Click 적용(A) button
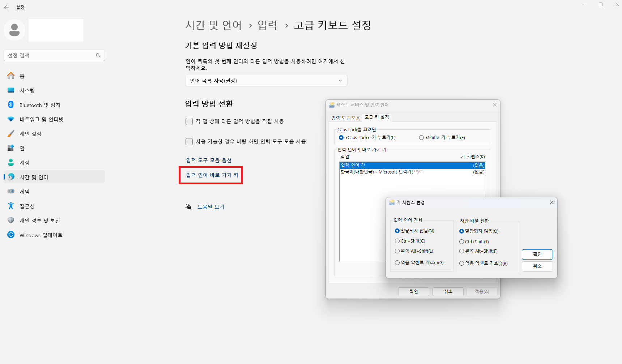The width and height of the screenshot is (622, 364). [x=482, y=292]
